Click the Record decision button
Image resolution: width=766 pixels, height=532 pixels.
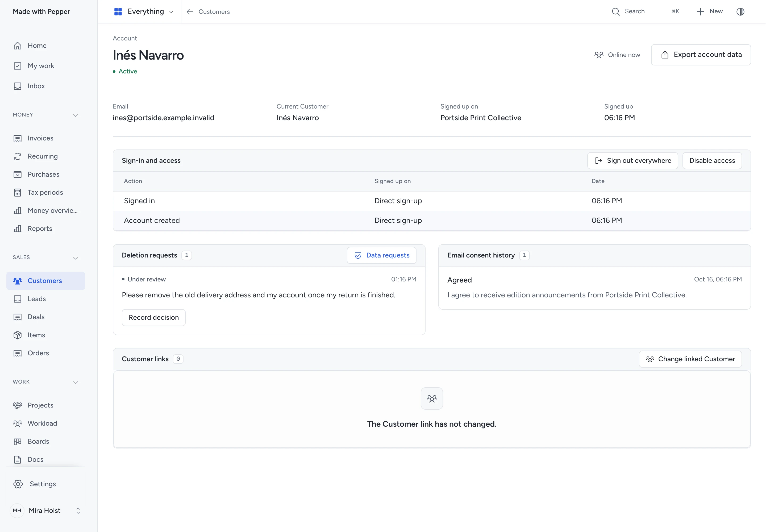click(x=154, y=317)
